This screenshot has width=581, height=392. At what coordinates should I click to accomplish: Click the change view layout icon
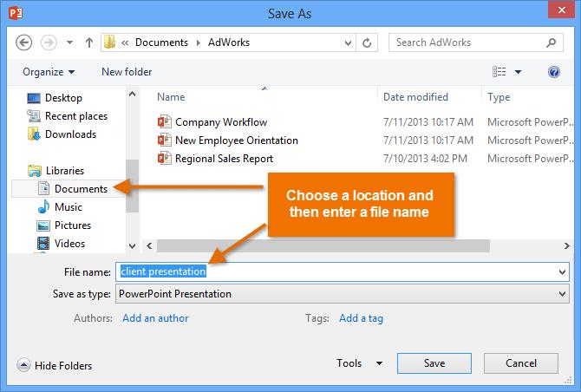pyautogui.click(x=500, y=72)
